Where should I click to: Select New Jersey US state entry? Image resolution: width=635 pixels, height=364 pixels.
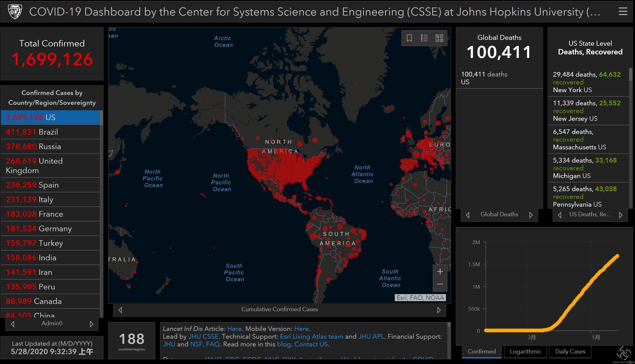tap(588, 111)
